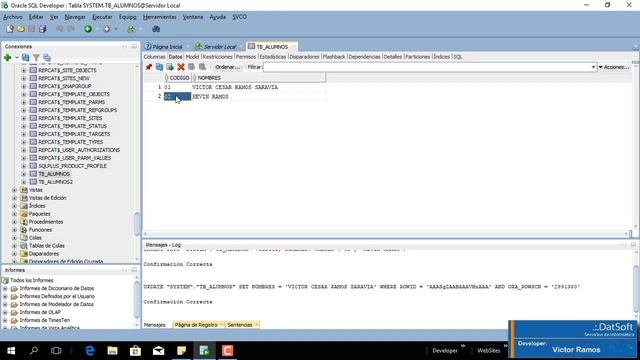Select the Columnas sub-tab

pos(154,57)
